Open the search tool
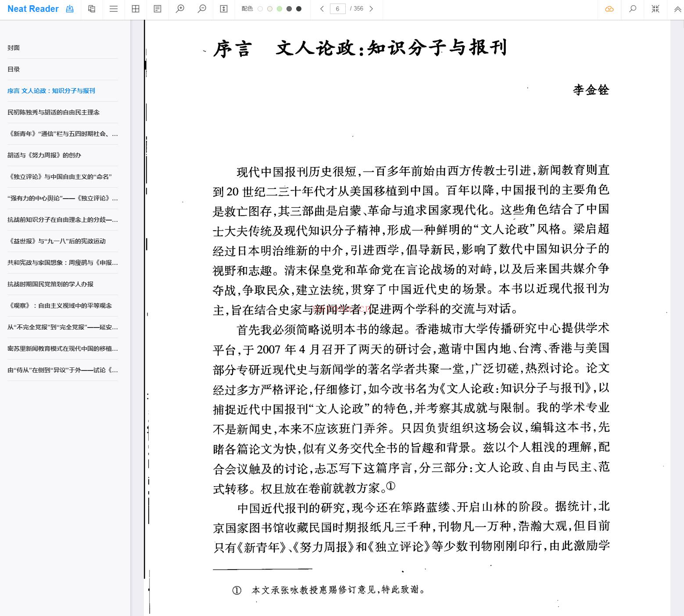 (x=633, y=9)
